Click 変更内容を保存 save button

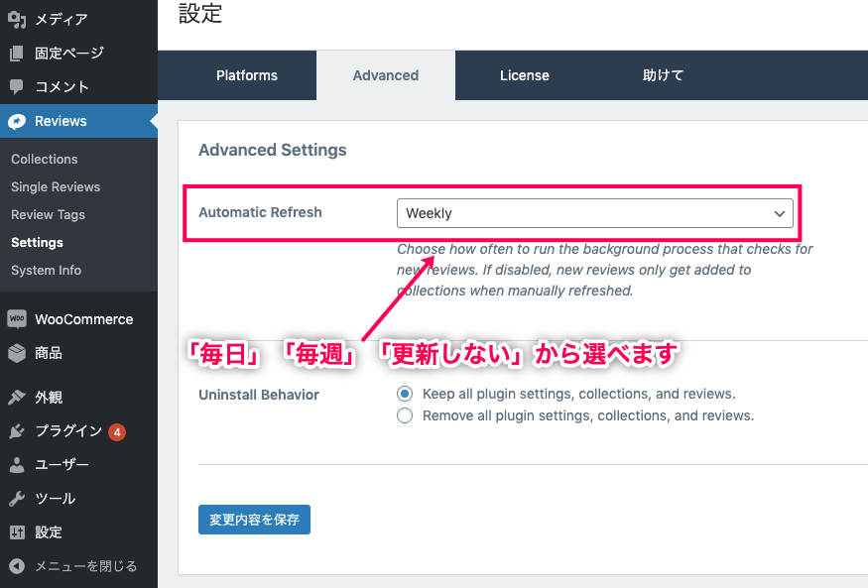[x=254, y=520]
